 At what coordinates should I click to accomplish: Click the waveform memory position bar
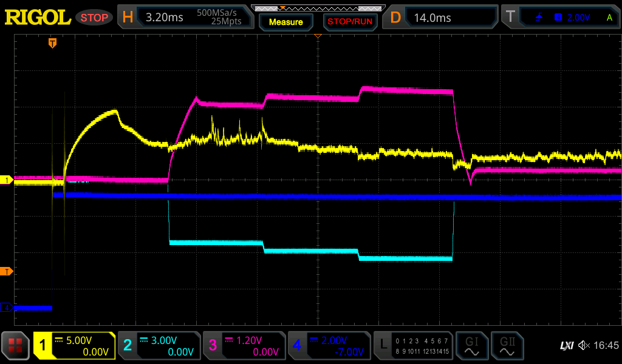tap(317, 8)
